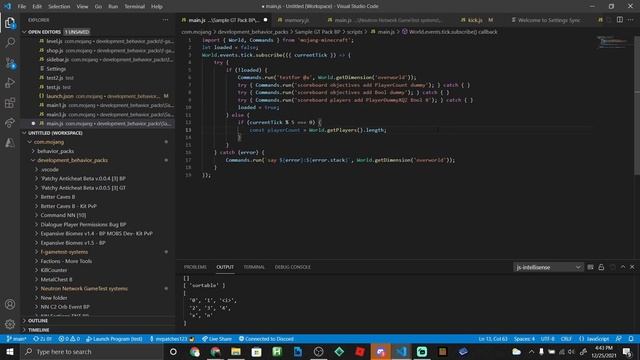This screenshot has height=360, width=640.
Task: Switch to Welcome to Settings Sync tab
Action: pos(548,20)
